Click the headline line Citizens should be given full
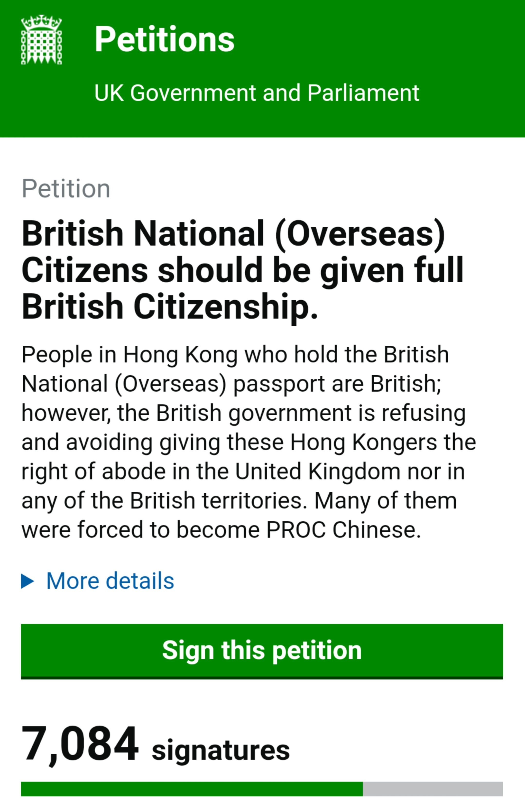This screenshot has height=812, width=525. click(x=243, y=271)
